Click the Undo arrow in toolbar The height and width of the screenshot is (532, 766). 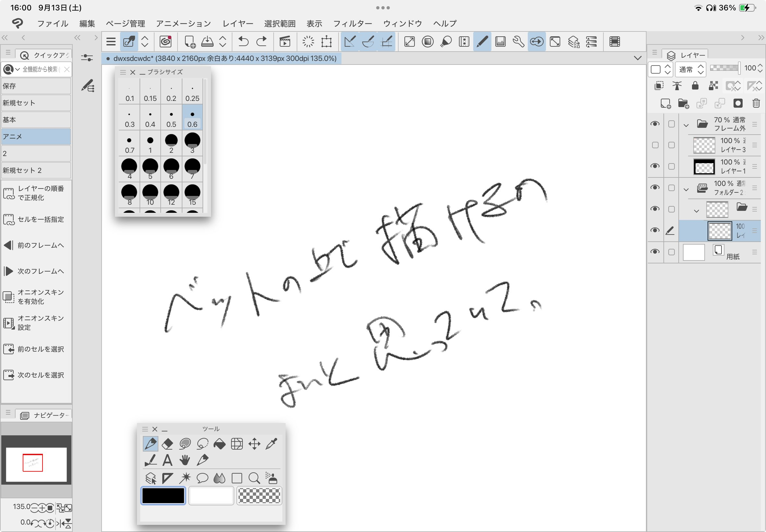pos(243,42)
